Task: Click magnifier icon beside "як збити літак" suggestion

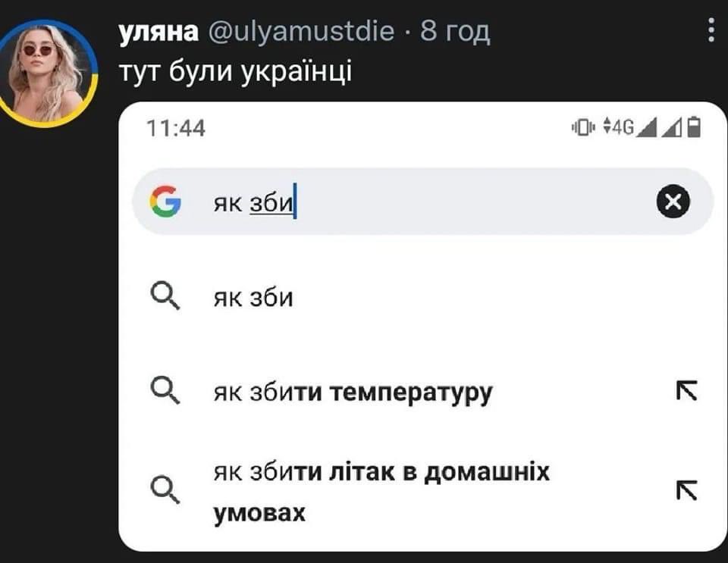Action: click(165, 489)
